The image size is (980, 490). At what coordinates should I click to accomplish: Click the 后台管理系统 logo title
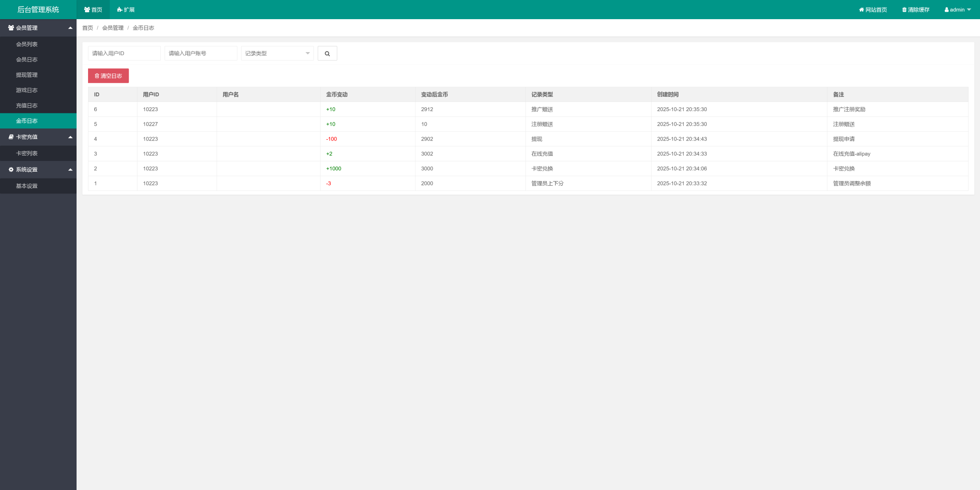38,10
